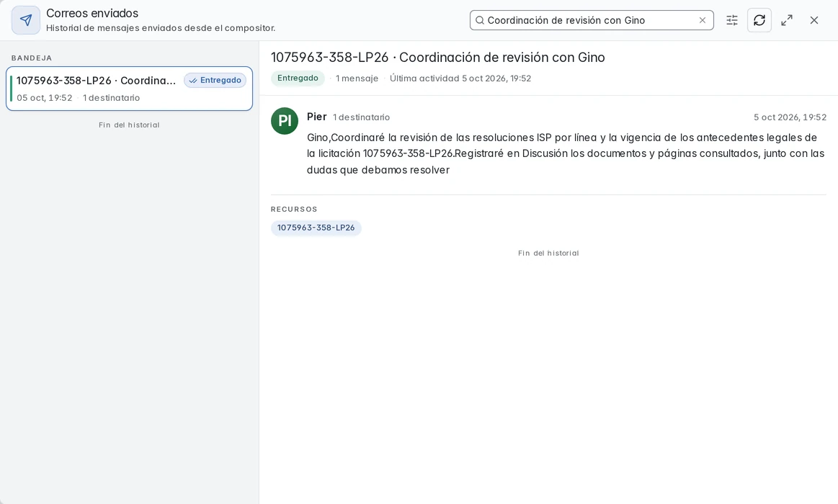This screenshot has width=838, height=504.
Task: Click the message timestamp '5 oct 2026, 19:52'
Action: (790, 117)
